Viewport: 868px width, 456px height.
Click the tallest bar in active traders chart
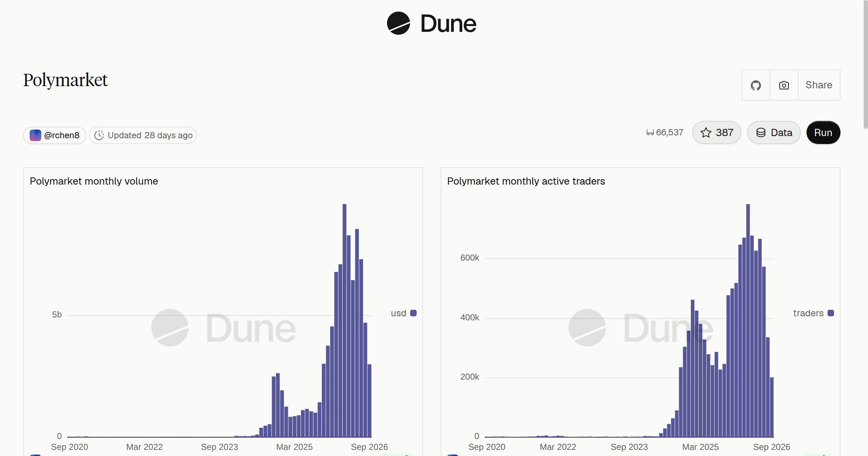[748, 320]
